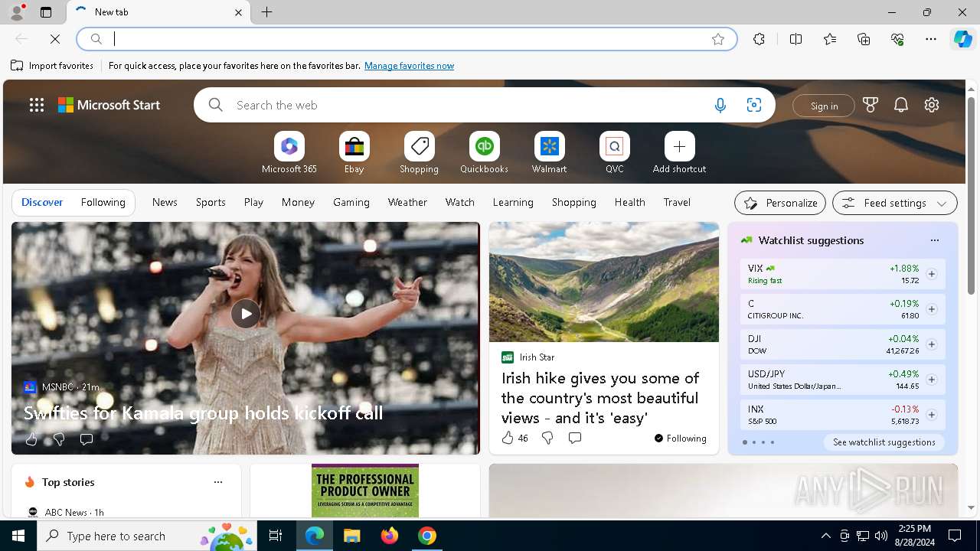Open the Sports category
This screenshot has width=980, height=551.
click(x=211, y=202)
